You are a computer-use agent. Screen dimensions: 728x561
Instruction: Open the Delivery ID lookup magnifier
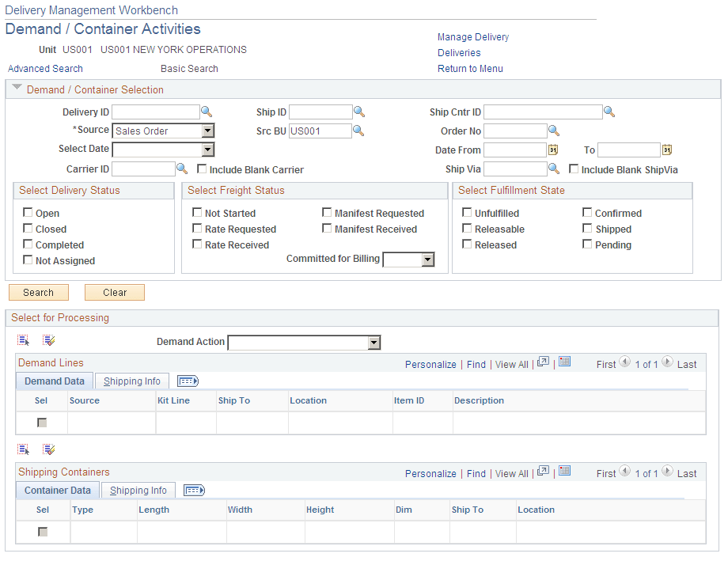[x=206, y=112]
